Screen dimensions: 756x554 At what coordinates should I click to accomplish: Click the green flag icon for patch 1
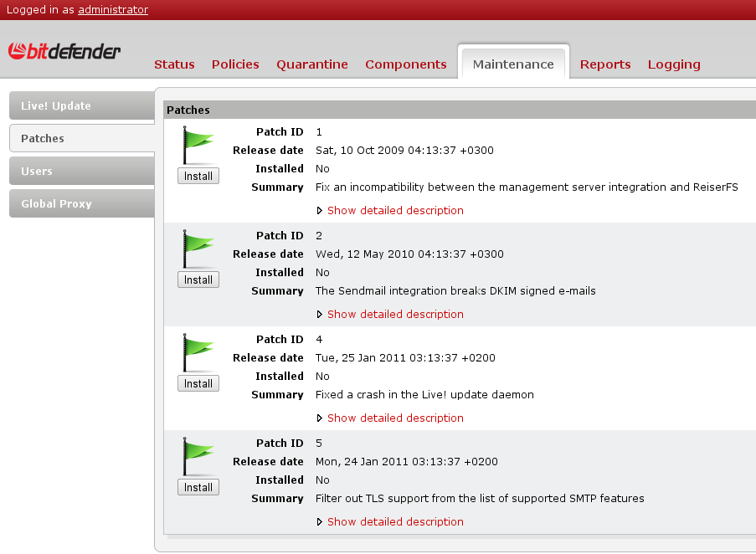198,146
